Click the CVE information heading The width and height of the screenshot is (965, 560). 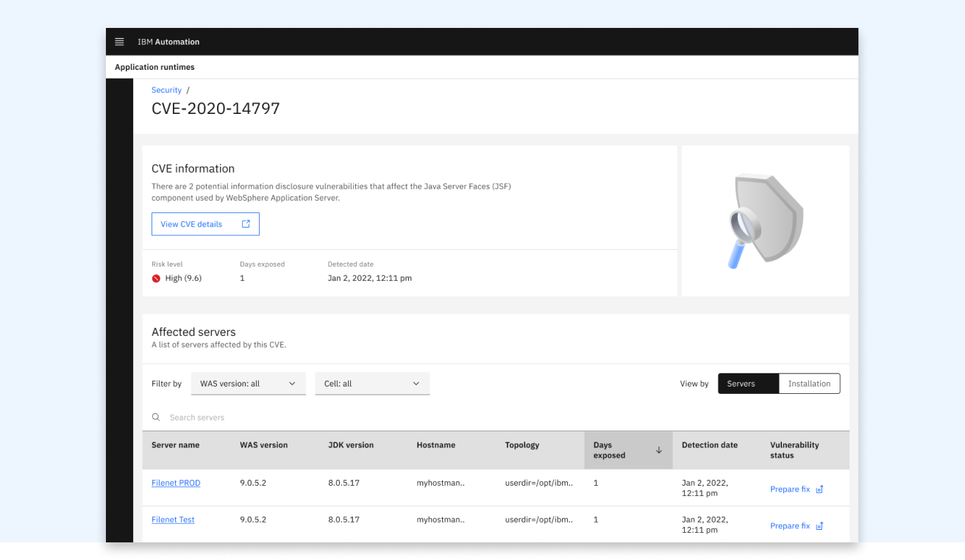(x=193, y=168)
